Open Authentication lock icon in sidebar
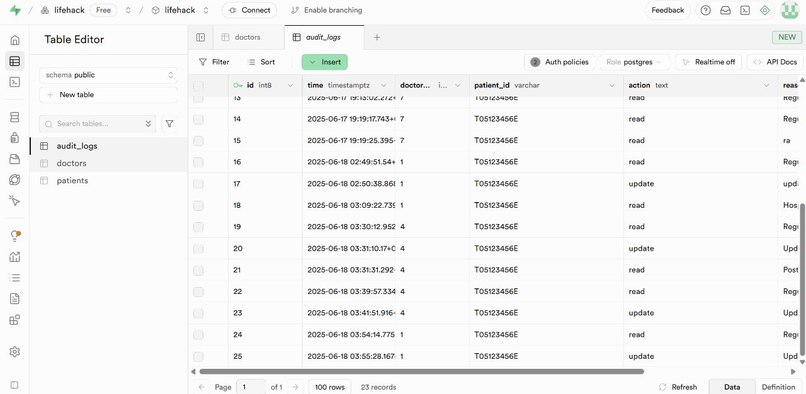The width and height of the screenshot is (806, 394). pyautogui.click(x=15, y=138)
